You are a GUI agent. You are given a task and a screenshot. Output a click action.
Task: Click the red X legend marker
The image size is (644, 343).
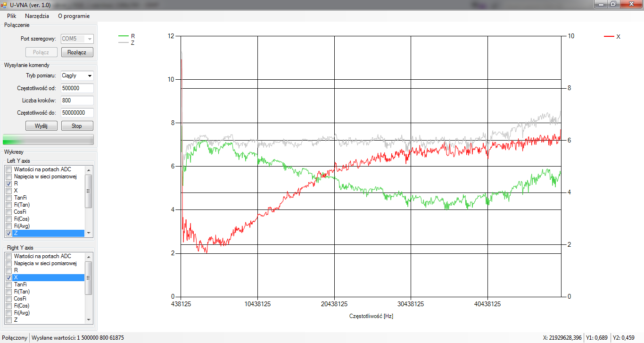point(609,36)
